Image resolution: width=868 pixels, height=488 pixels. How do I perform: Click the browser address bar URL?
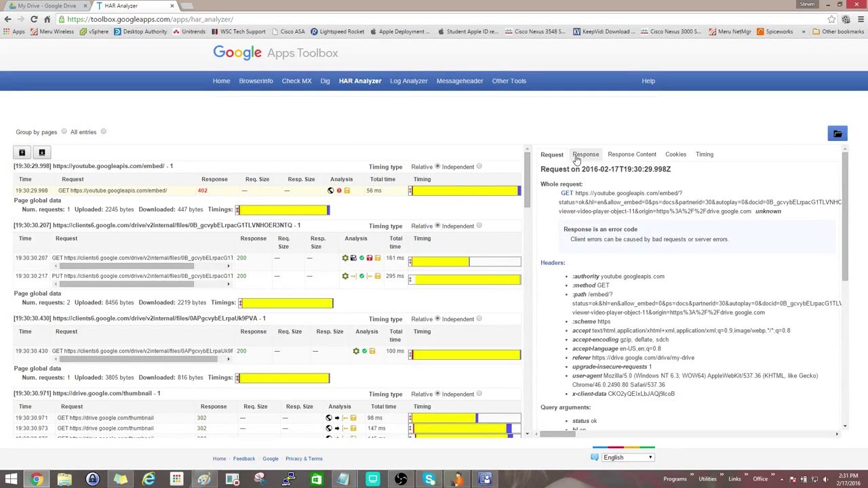(151, 20)
